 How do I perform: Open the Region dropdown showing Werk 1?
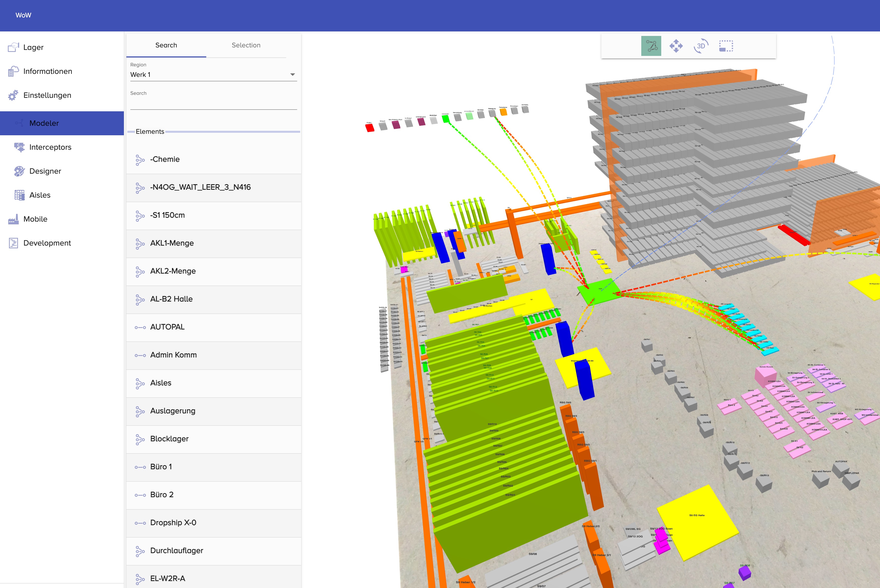tap(213, 75)
